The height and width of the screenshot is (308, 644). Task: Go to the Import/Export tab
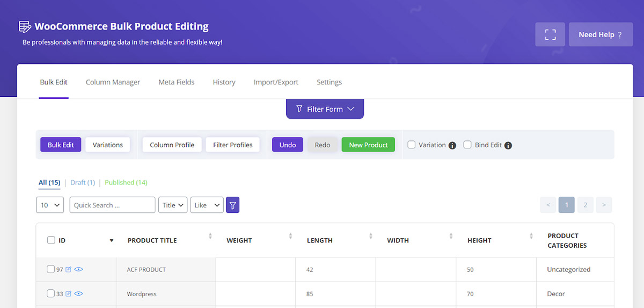pyautogui.click(x=276, y=82)
